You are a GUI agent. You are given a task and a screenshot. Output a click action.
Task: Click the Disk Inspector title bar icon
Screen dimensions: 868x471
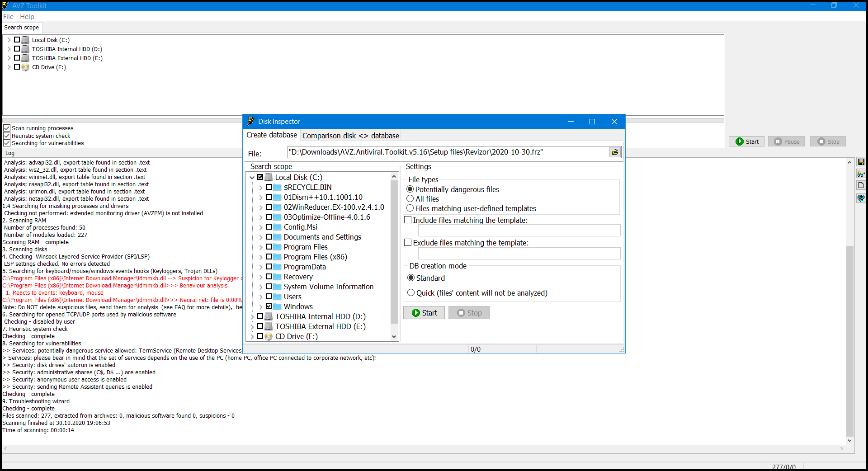(x=251, y=121)
